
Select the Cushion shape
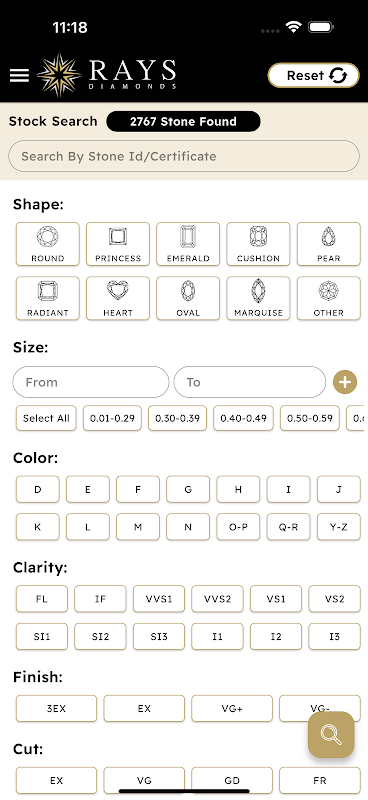click(x=258, y=244)
